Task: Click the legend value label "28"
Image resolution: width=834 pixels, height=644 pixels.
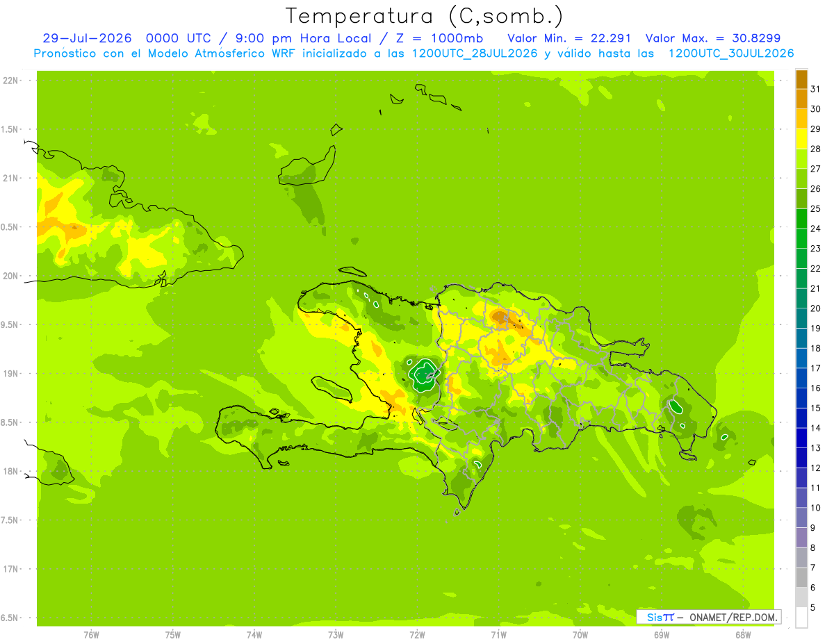Action: pyautogui.click(x=815, y=149)
